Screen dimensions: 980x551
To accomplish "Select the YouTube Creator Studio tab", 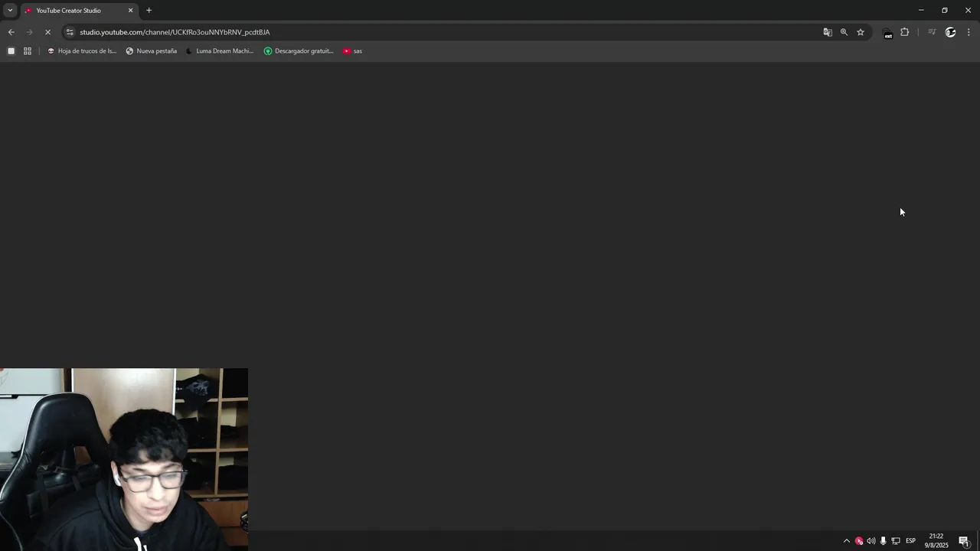I will [x=78, y=11].
